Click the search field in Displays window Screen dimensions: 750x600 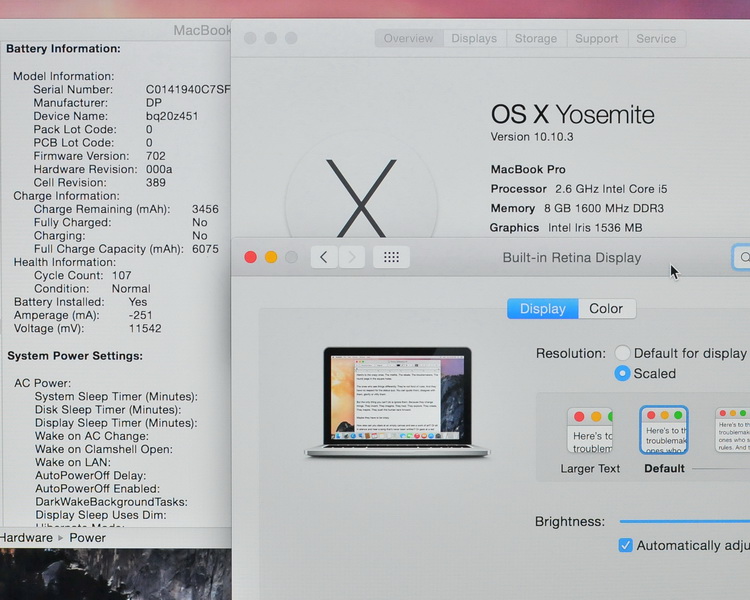click(x=741, y=257)
